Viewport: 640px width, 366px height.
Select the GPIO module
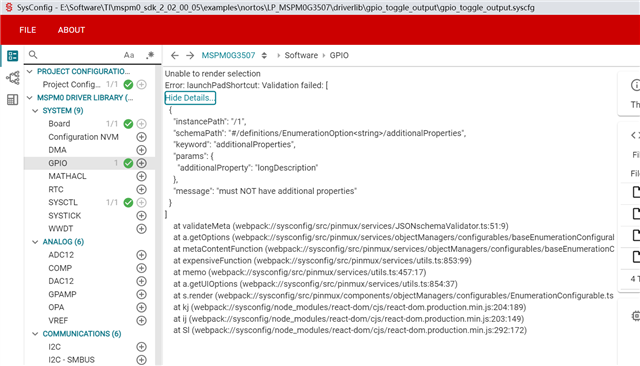pos(58,163)
